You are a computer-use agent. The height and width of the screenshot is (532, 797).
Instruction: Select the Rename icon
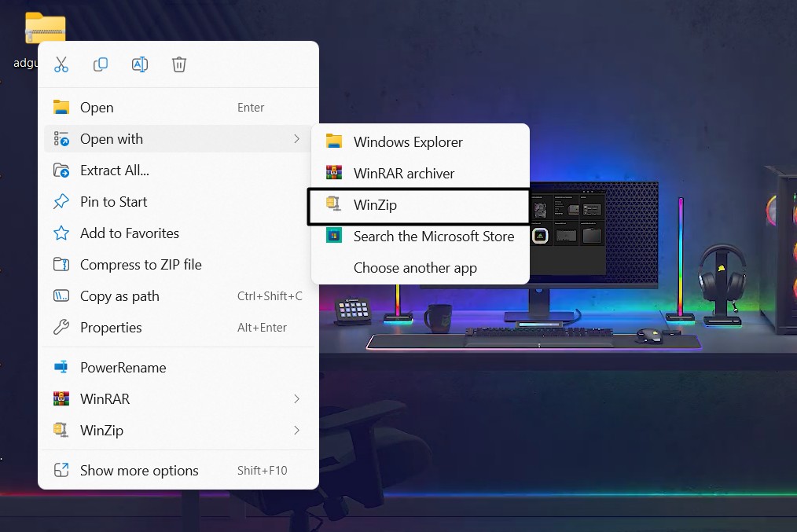pos(140,64)
